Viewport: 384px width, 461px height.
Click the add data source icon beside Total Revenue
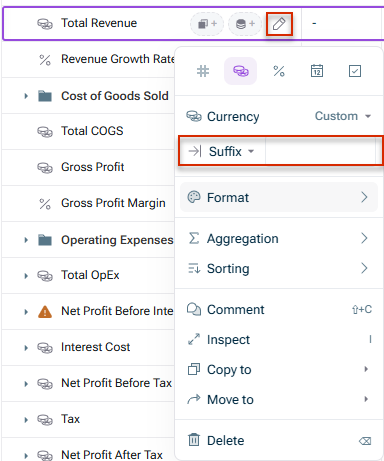[x=245, y=24]
